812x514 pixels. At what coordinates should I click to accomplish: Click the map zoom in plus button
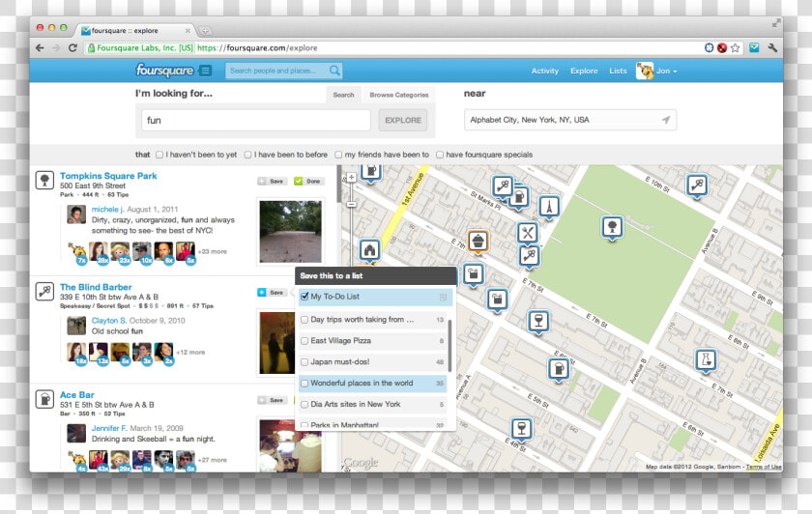351,178
